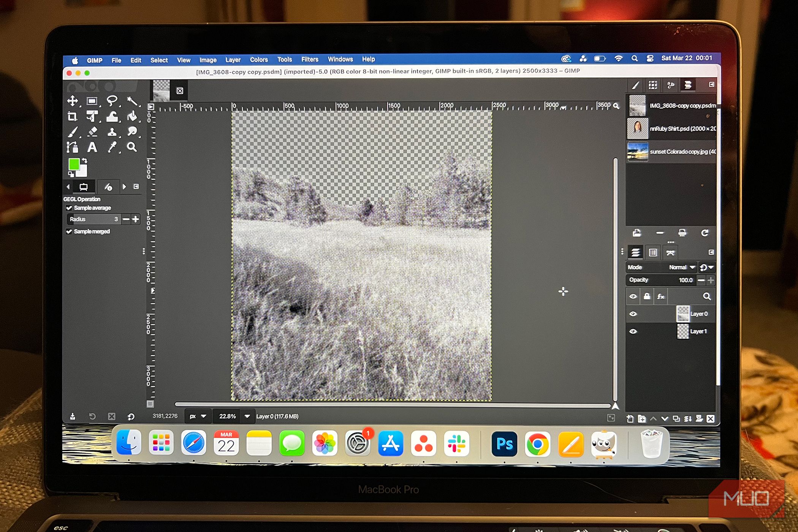Select the Eraser tool
This screenshot has height=532, width=798.
click(x=92, y=132)
